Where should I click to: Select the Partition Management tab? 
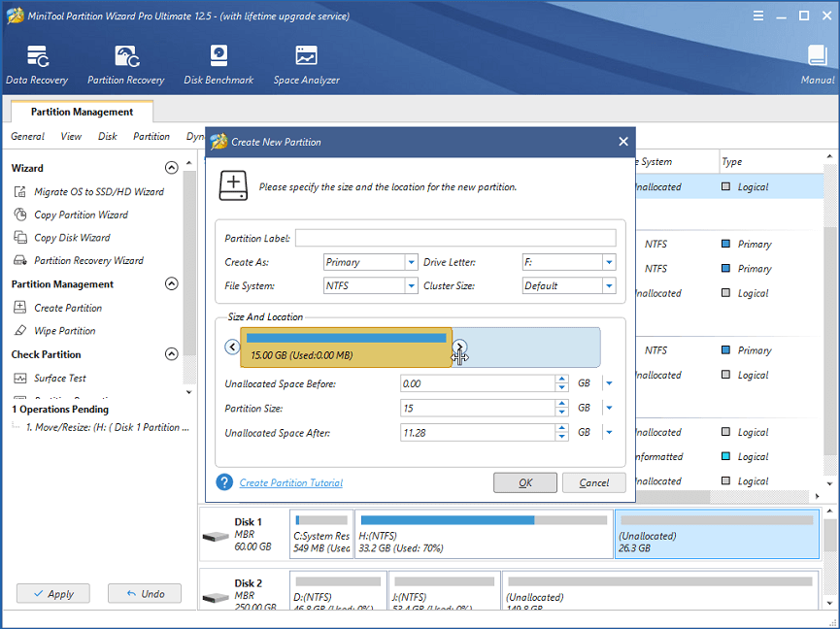[82, 112]
